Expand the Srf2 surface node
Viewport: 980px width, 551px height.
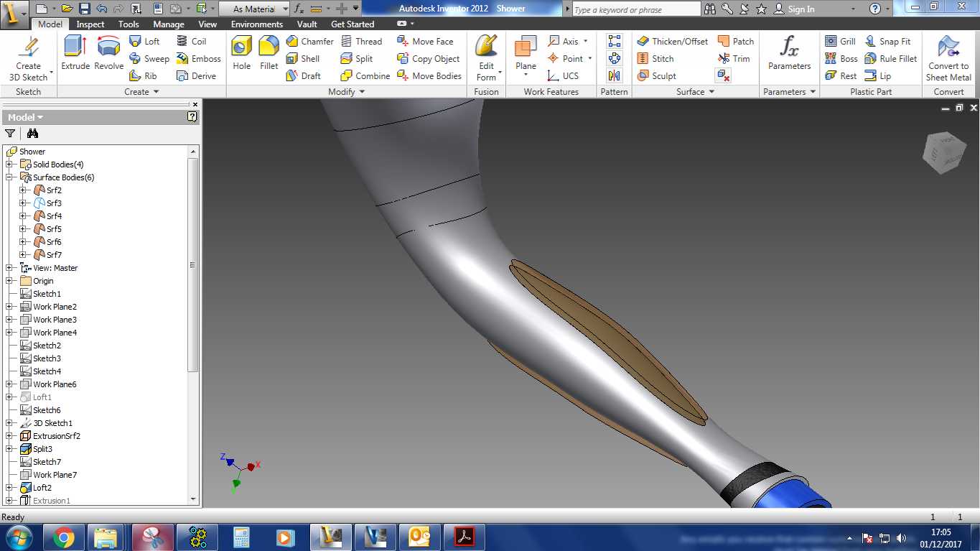click(x=24, y=190)
